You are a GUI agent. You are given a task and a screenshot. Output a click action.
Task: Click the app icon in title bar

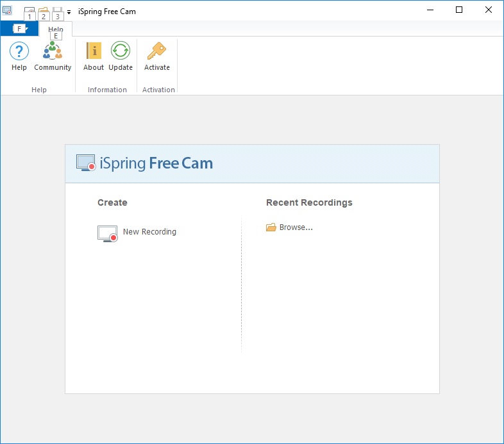(x=8, y=10)
